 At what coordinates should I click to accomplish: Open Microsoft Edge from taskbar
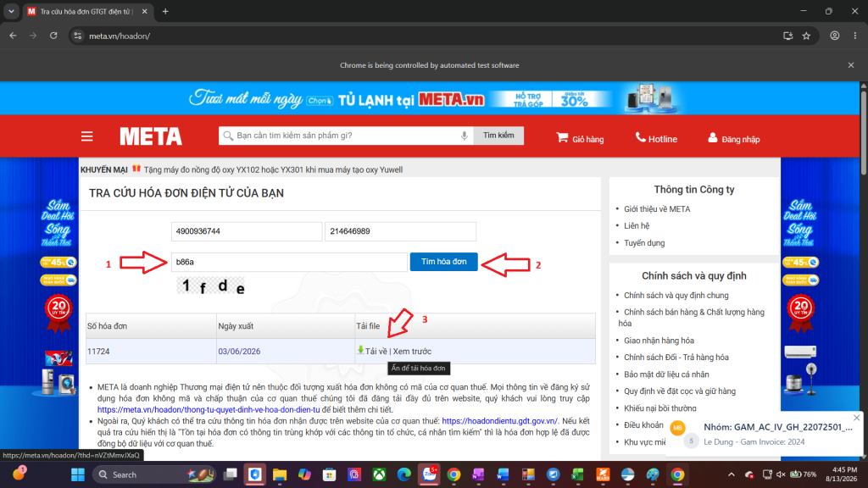(x=404, y=474)
